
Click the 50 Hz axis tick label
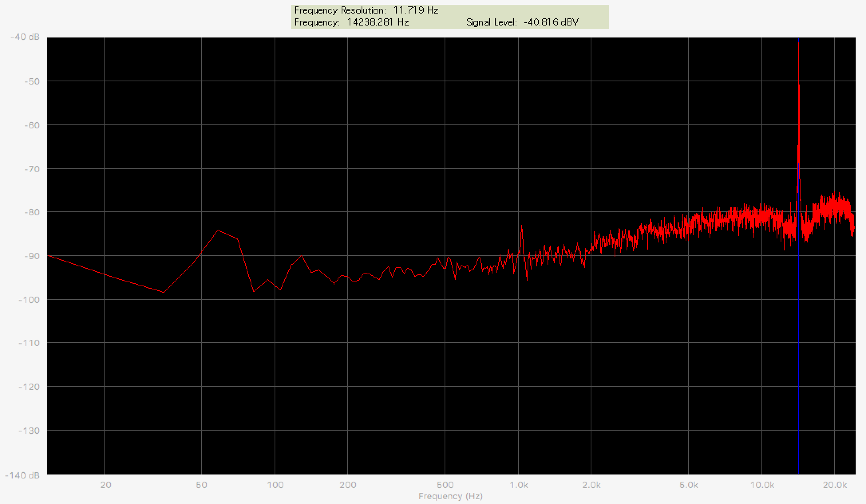coord(202,485)
